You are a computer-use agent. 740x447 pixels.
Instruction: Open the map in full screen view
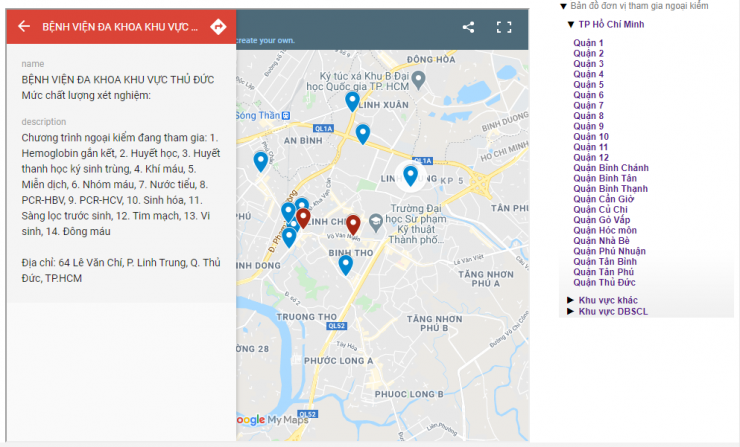504,27
